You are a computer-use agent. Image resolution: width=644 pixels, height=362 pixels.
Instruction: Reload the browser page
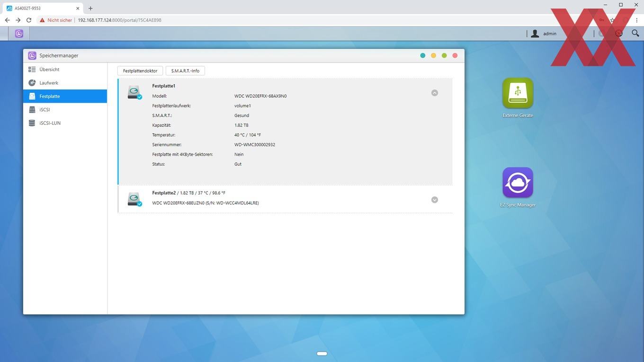[x=29, y=20]
